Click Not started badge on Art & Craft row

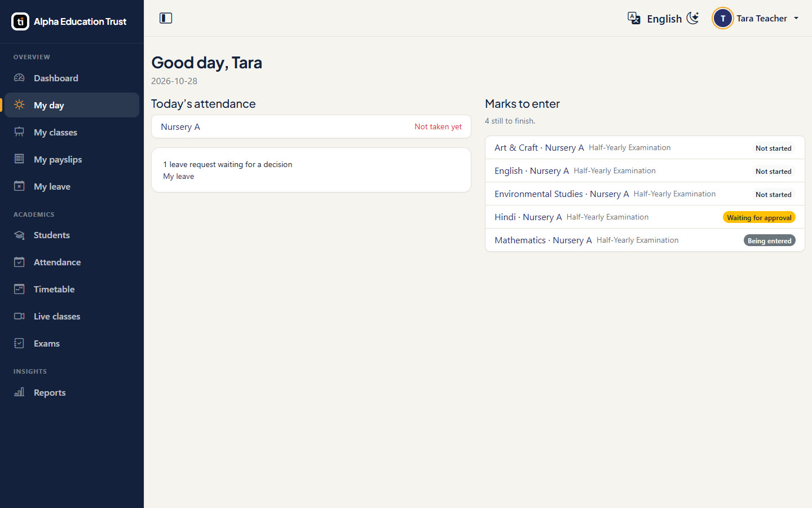pyautogui.click(x=774, y=148)
